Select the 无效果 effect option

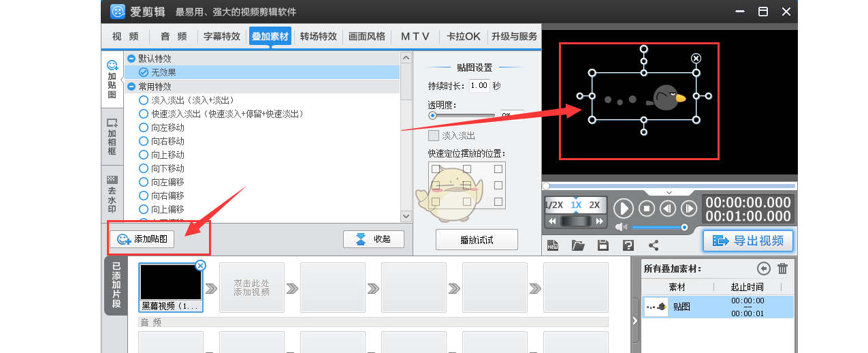coord(262,72)
